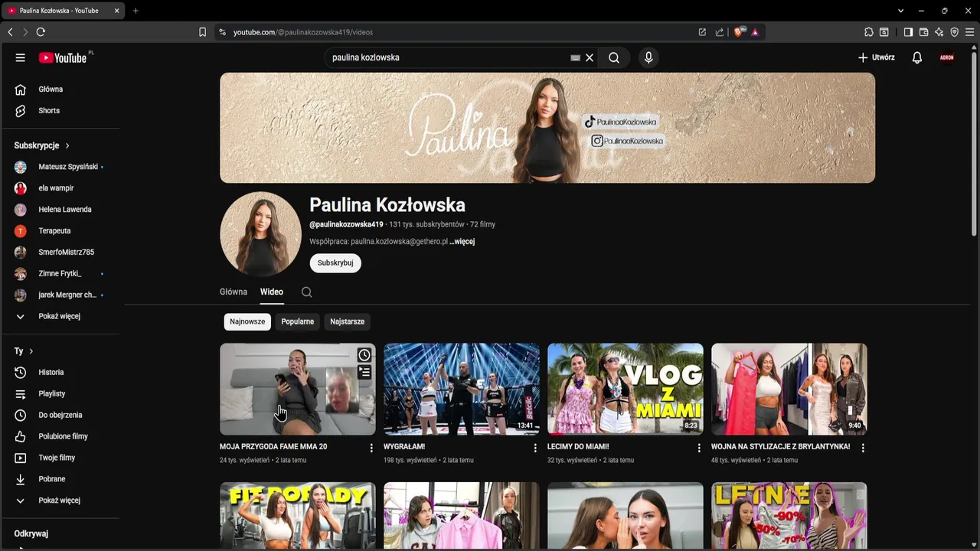Add MOJA PRZYGODA video to watch later

coord(364,355)
